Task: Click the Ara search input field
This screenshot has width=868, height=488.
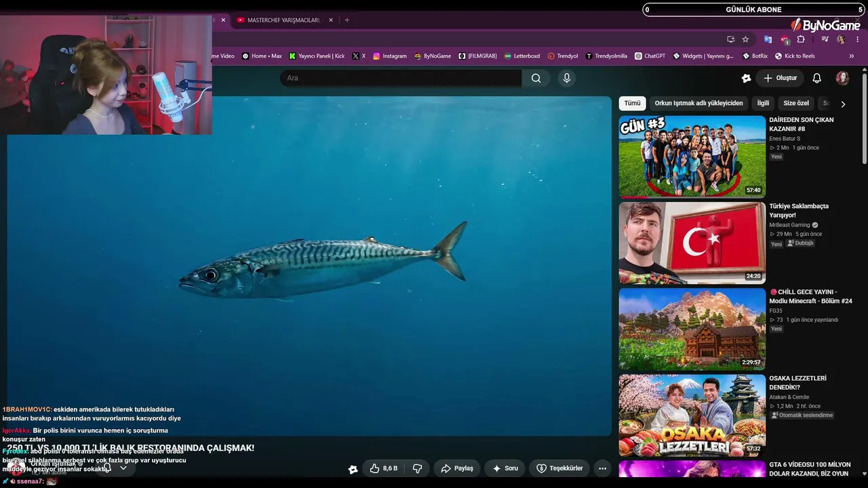Action: point(401,78)
